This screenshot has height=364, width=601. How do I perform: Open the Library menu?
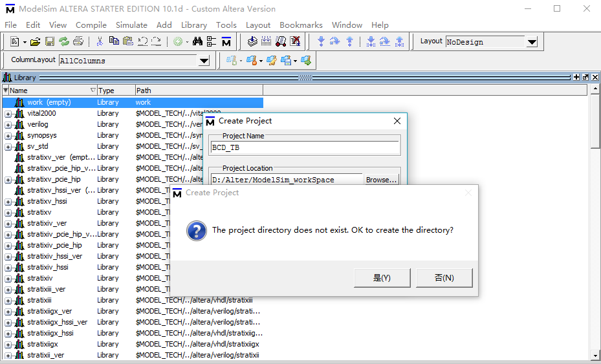(x=194, y=25)
